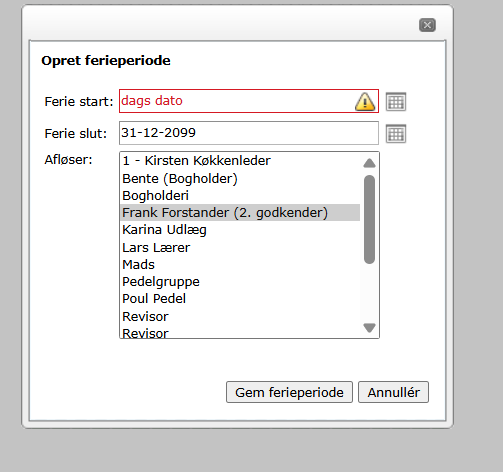Save with Gem ferieperiode button

coord(289,392)
